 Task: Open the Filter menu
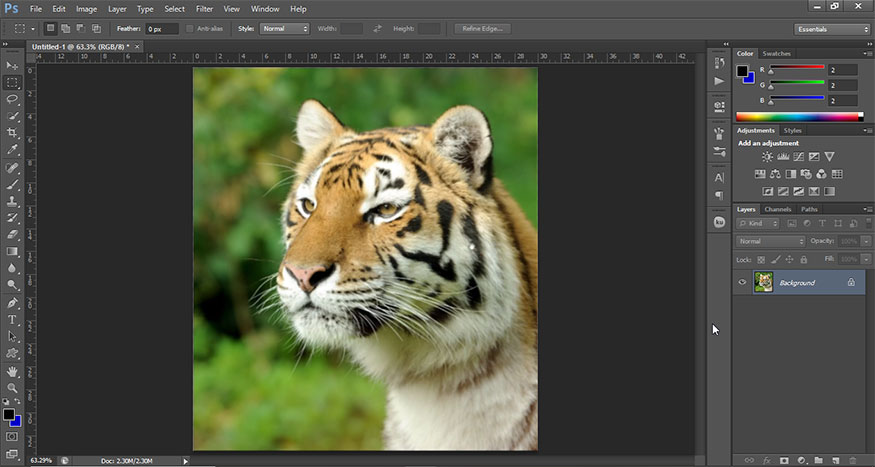(204, 9)
